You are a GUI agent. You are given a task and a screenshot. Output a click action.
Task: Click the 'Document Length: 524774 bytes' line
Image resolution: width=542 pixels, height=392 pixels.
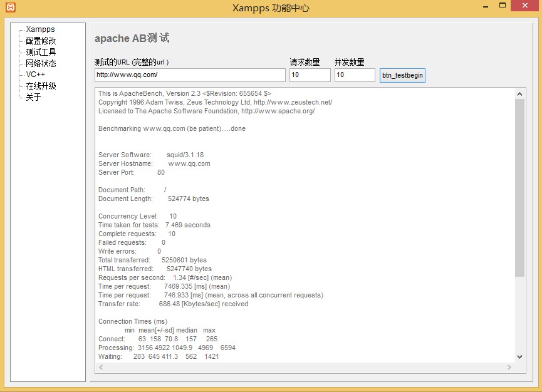click(x=154, y=199)
